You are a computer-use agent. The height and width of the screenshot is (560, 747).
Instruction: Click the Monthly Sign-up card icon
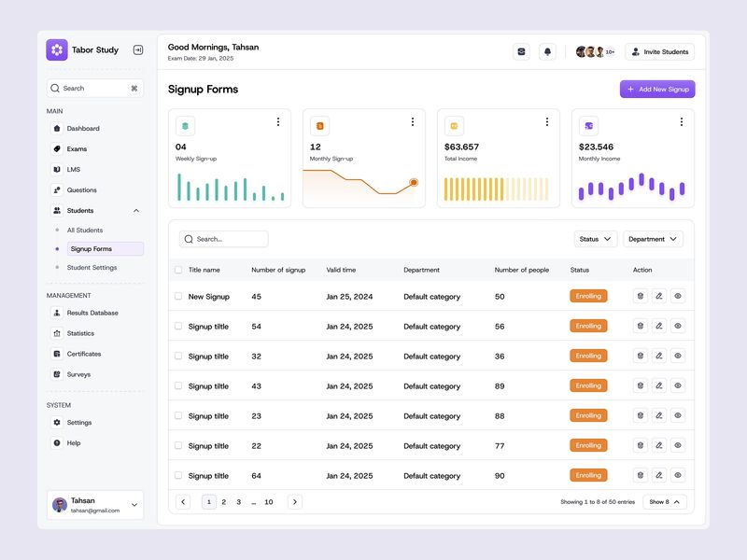319,126
